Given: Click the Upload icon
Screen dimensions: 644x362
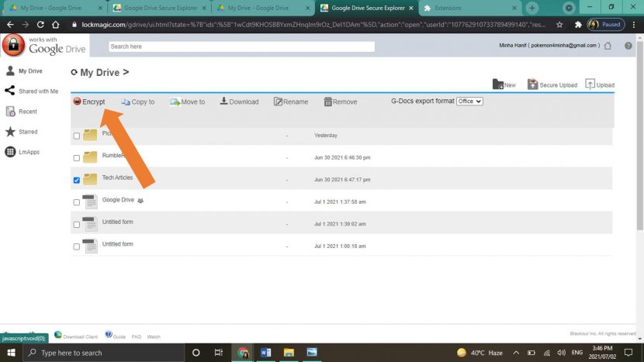Looking at the screenshot, I should pyautogui.click(x=590, y=84).
